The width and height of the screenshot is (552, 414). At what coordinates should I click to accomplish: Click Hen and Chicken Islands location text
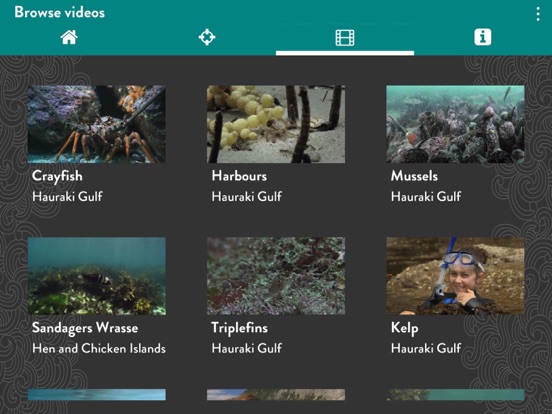(99, 348)
